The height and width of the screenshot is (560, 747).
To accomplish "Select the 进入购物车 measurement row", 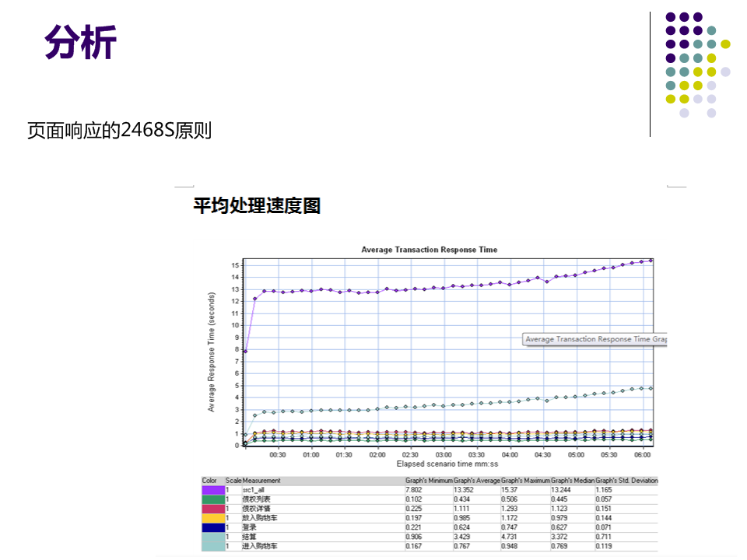I will tap(430, 546).
